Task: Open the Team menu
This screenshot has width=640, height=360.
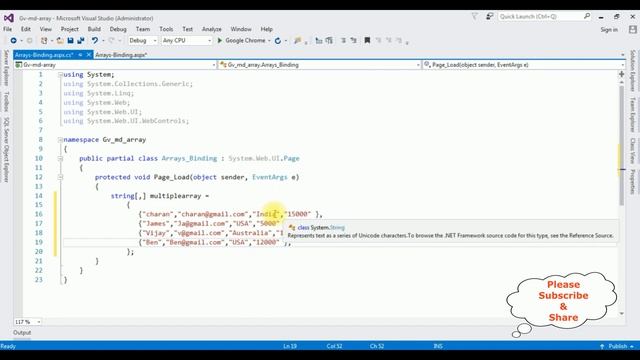Action: click(143, 29)
